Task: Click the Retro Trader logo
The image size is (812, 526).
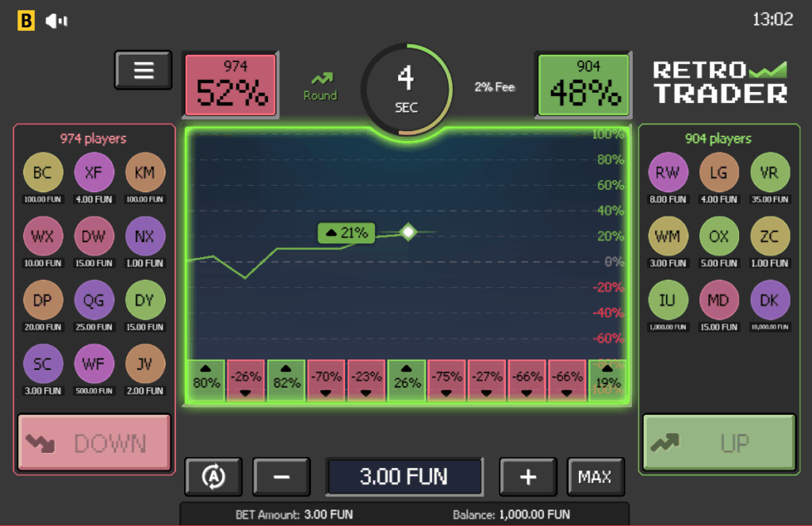Action: click(720, 83)
